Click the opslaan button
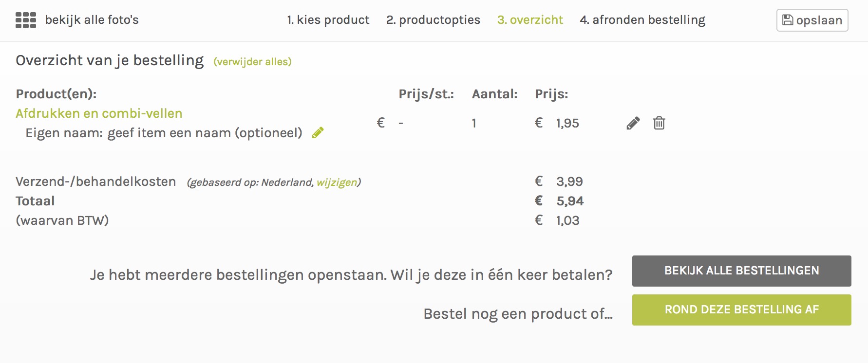The height and width of the screenshot is (363, 868). [812, 20]
